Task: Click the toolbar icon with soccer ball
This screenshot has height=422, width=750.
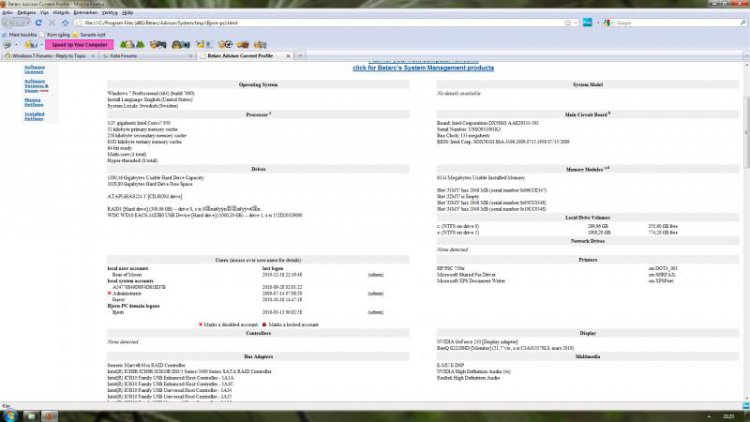Action: (225, 44)
